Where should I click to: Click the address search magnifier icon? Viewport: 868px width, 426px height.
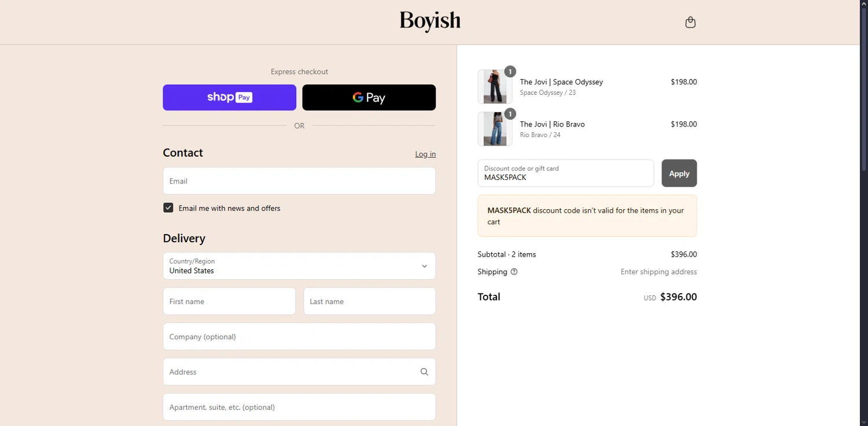(x=424, y=372)
